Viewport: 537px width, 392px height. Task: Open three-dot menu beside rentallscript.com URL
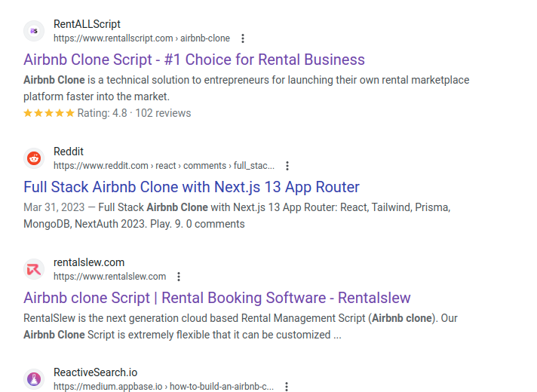(x=243, y=38)
